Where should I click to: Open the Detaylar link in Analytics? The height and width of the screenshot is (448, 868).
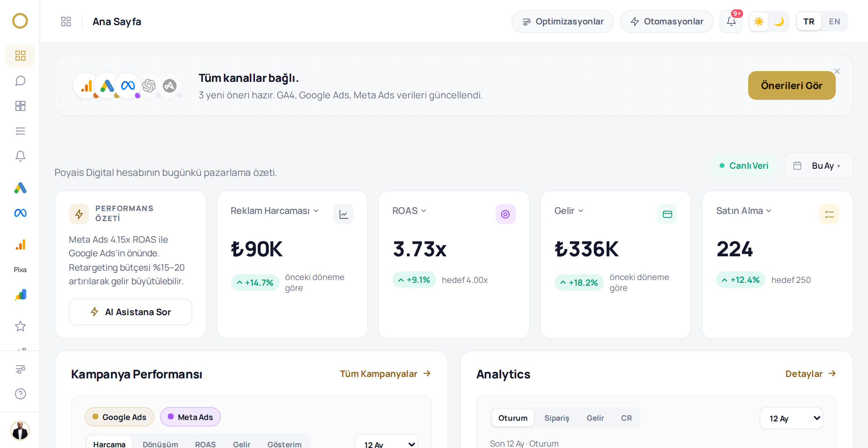click(811, 374)
